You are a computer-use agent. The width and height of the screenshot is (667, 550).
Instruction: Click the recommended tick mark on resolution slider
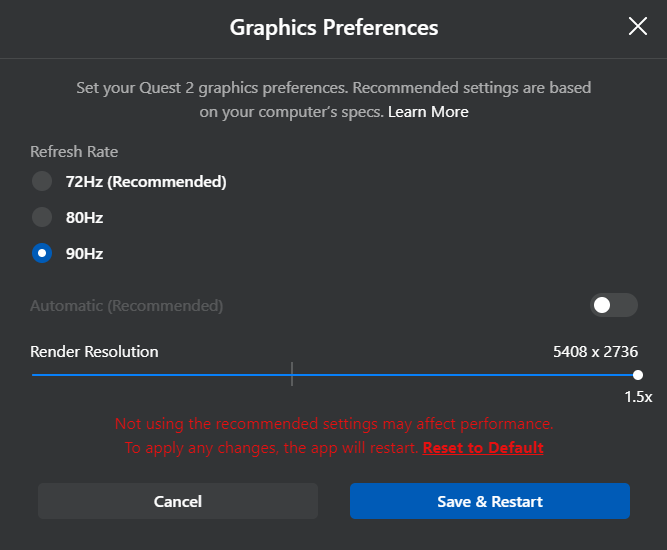292,374
